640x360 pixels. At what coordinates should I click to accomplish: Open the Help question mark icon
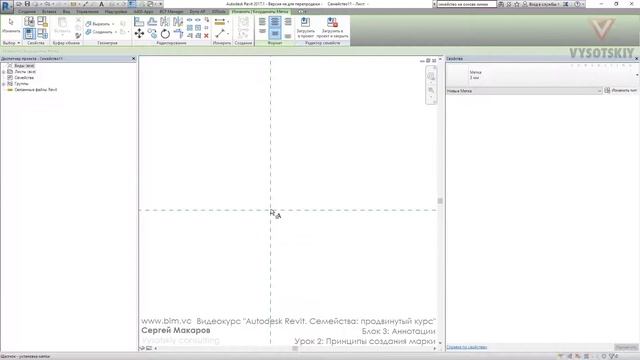click(x=577, y=4)
